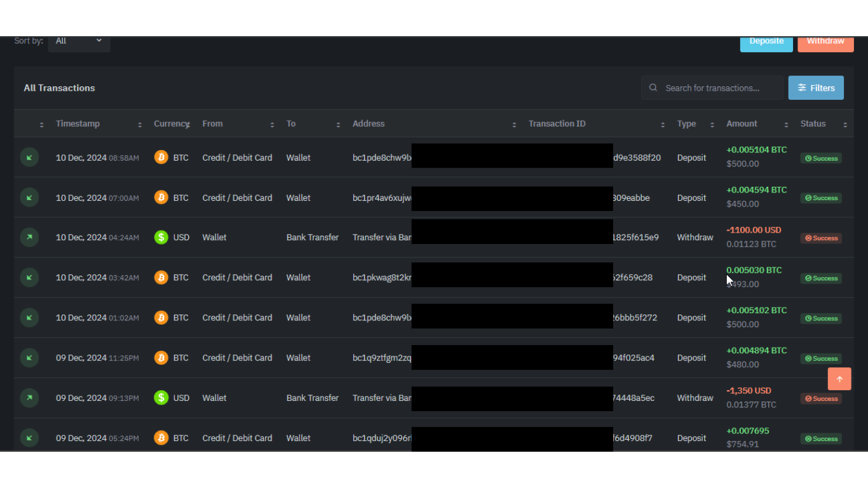868x488 pixels.
Task: Open the Filters button
Action: click(x=816, y=88)
